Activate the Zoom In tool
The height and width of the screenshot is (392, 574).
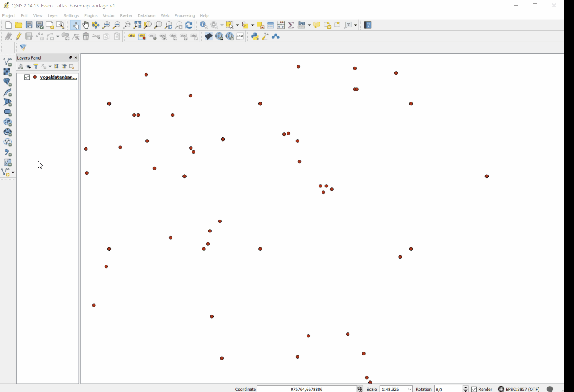[106, 25]
